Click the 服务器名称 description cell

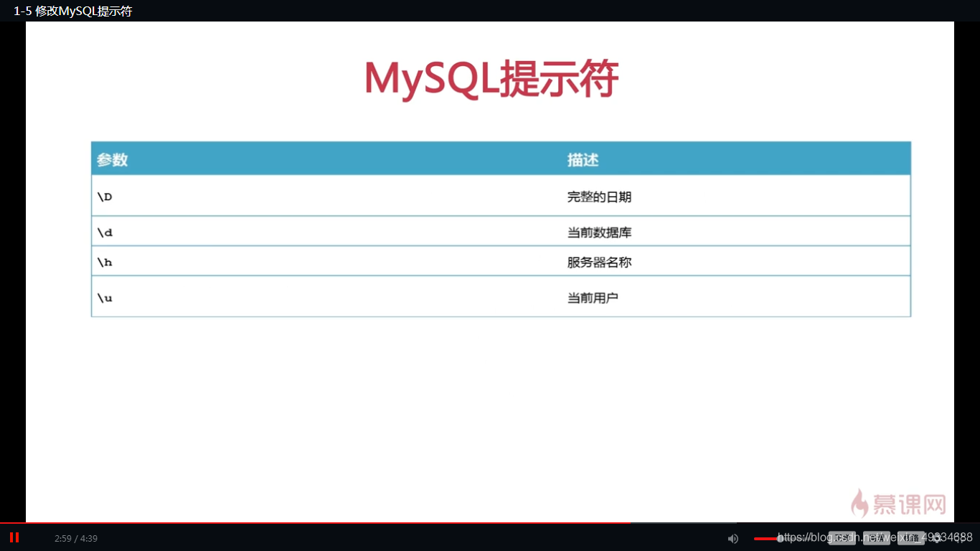599,263
